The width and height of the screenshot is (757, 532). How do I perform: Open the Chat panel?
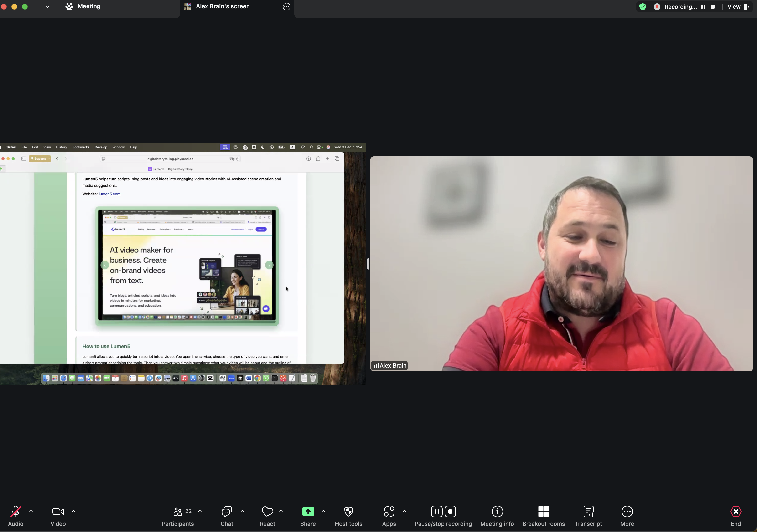click(x=227, y=512)
